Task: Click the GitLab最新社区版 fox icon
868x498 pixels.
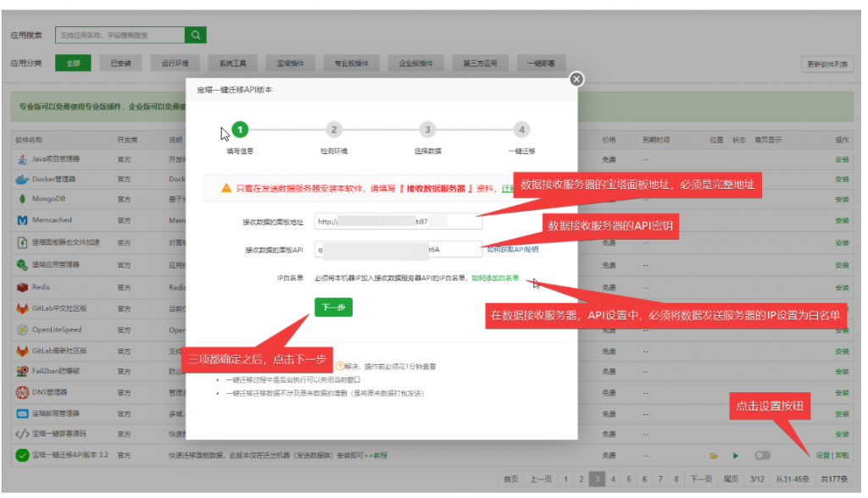Action: point(22,351)
